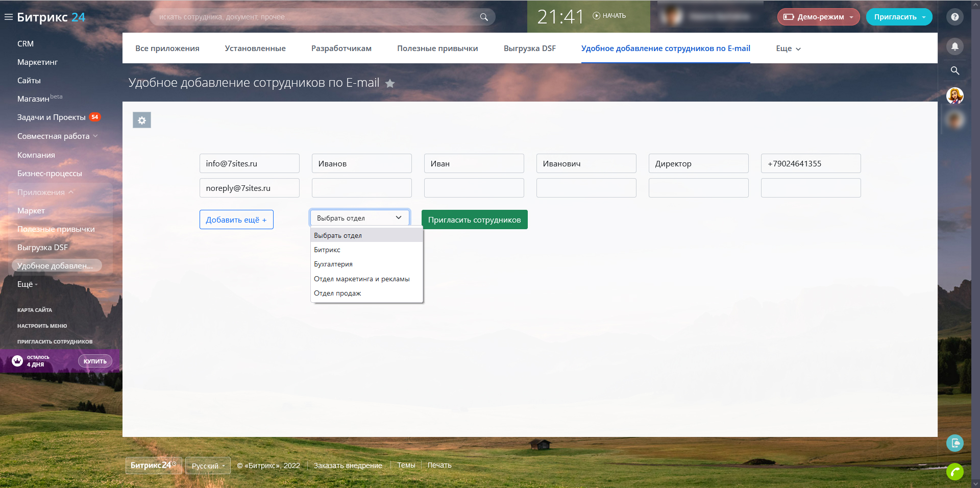Open the Русский language selector
The image size is (980, 488).
[x=208, y=466]
